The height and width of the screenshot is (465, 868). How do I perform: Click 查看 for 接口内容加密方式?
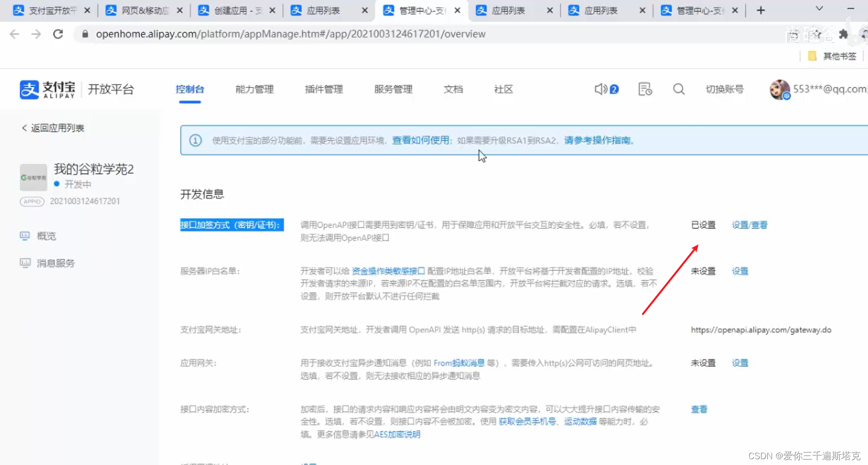coord(699,409)
